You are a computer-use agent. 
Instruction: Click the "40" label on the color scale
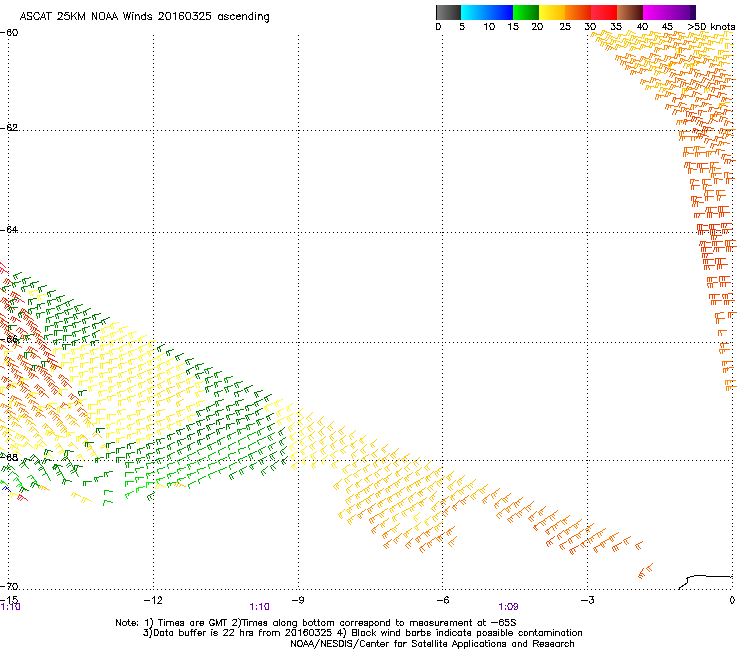point(642,27)
